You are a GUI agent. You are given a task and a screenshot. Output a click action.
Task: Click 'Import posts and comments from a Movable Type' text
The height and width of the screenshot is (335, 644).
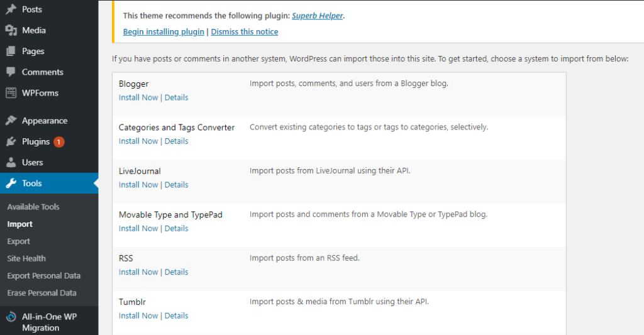coord(368,214)
